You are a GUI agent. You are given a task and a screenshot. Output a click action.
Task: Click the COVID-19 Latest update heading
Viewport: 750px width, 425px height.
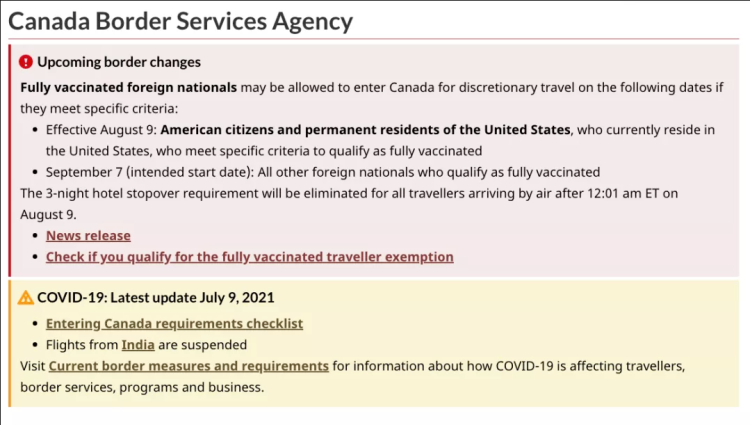pyautogui.click(x=156, y=297)
